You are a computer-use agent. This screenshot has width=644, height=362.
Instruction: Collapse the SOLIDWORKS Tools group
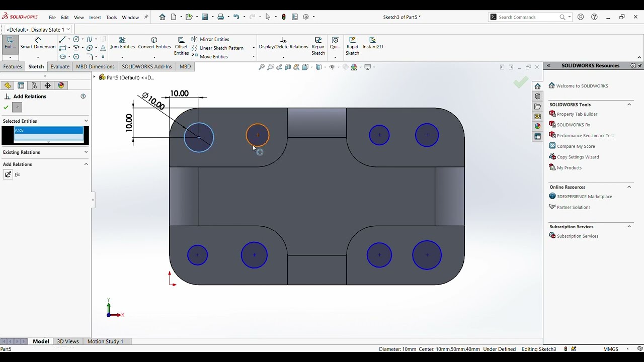(x=629, y=105)
